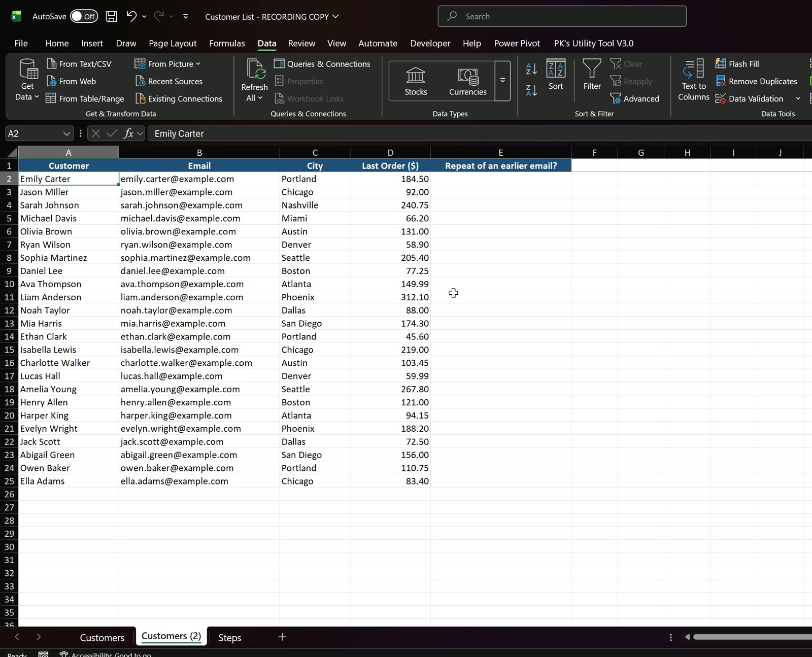
Task: Open the Undo history dropdown arrow
Action: click(x=145, y=17)
